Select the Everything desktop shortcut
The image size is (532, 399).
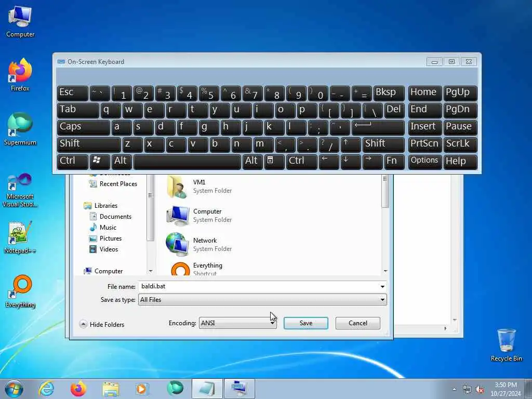coord(20,291)
